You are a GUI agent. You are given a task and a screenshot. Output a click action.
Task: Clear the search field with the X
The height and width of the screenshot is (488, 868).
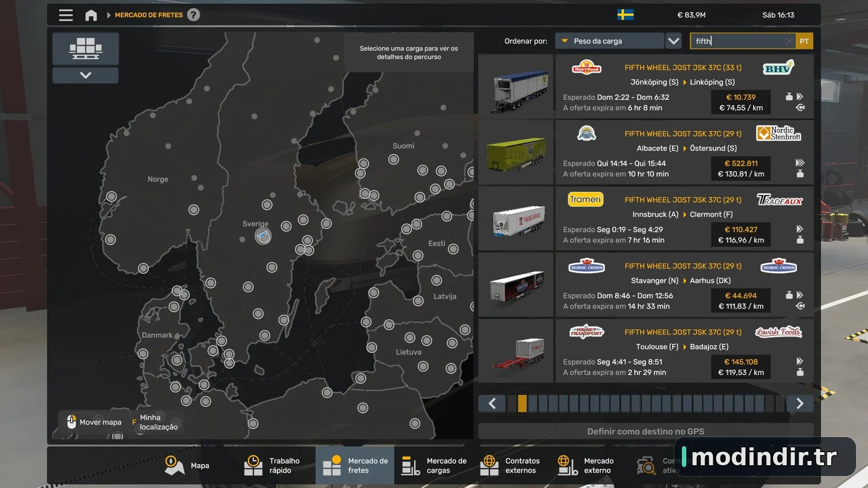click(x=789, y=41)
